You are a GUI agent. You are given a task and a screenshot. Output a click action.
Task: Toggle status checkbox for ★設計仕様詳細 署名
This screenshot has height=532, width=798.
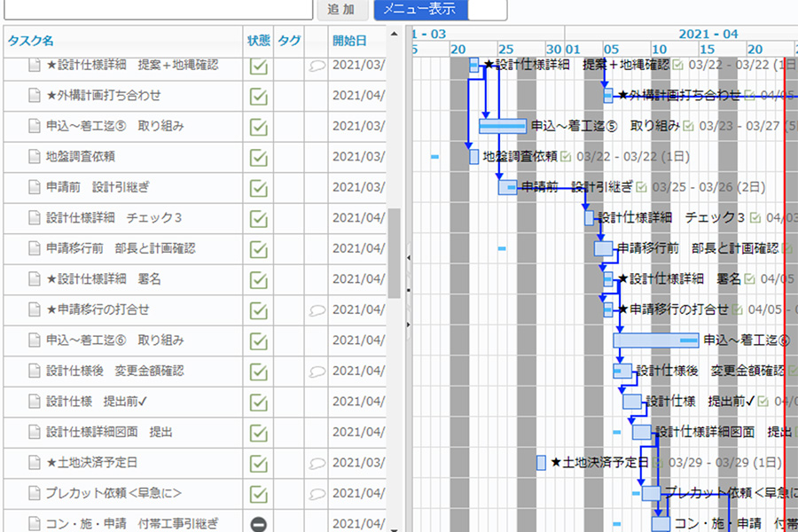(x=259, y=279)
